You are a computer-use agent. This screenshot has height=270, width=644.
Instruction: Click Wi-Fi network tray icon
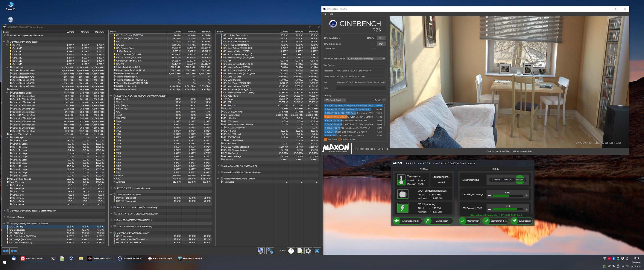coord(623,266)
